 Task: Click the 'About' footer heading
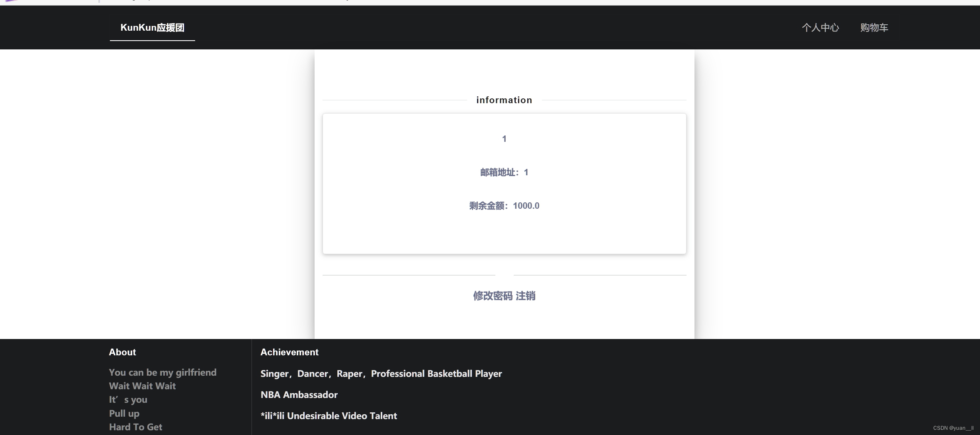point(122,352)
